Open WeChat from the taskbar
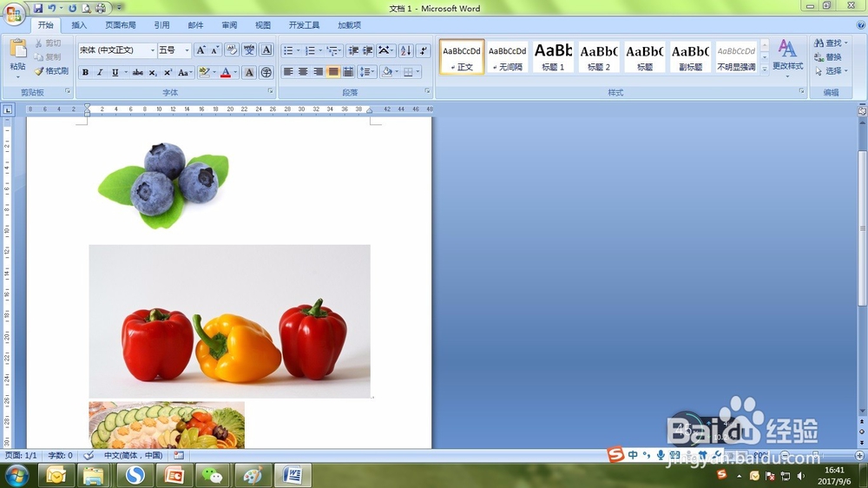 click(212, 475)
